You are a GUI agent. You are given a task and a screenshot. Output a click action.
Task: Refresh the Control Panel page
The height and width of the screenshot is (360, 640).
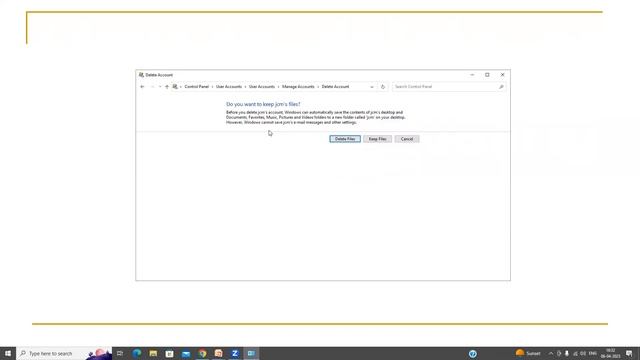click(383, 87)
